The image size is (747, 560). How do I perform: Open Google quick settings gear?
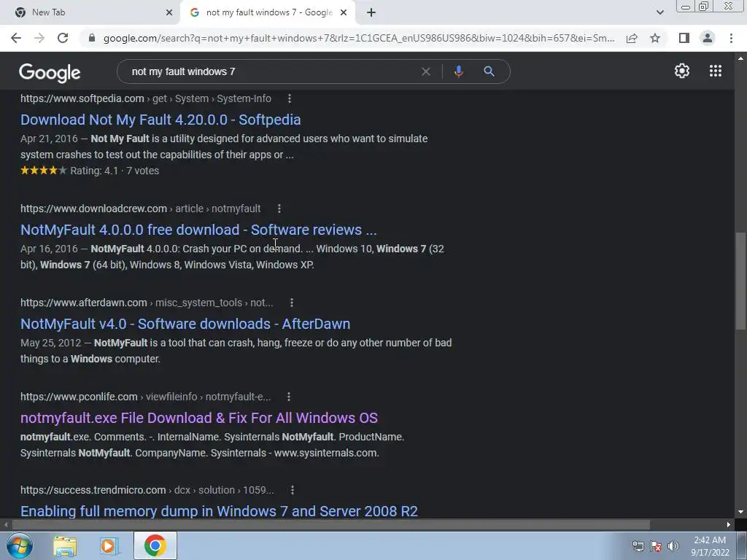682,71
